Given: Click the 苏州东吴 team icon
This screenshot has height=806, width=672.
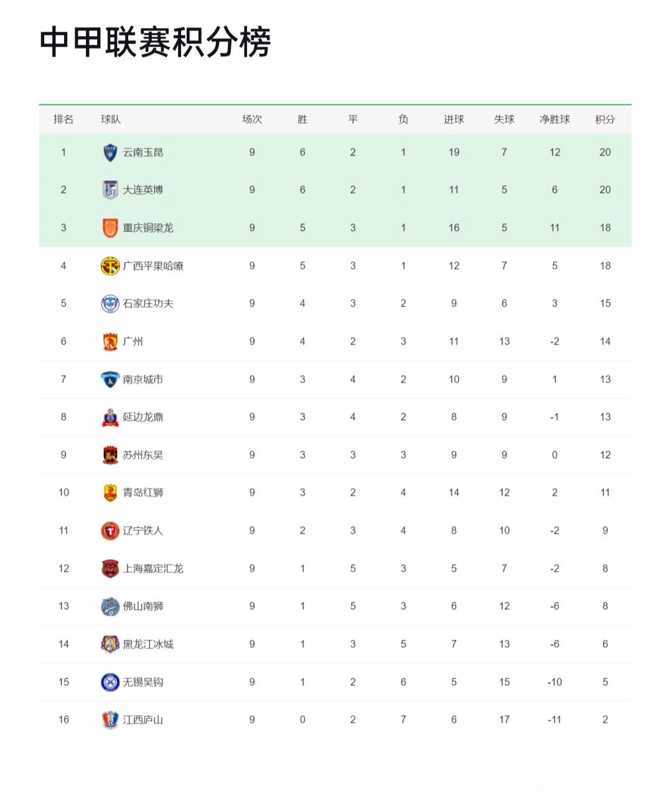Looking at the screenshot, I should click(110, 455).
